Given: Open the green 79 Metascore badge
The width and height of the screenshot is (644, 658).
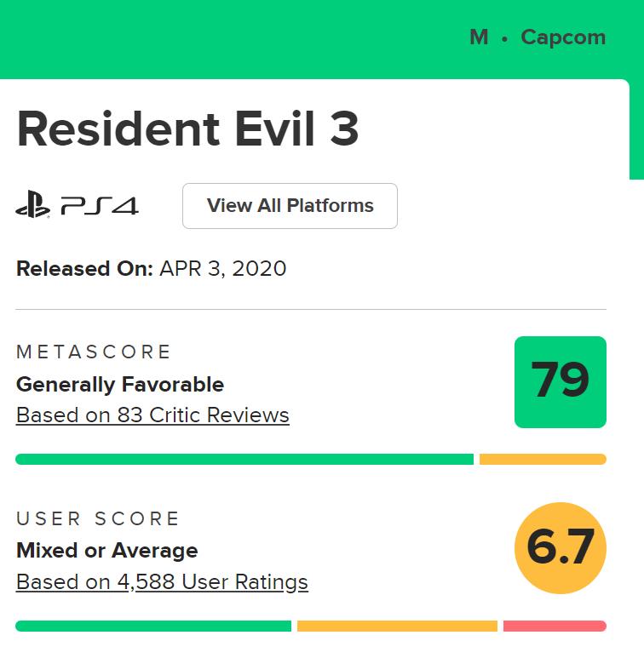Looking at the screenshot, I should [560, 381].
